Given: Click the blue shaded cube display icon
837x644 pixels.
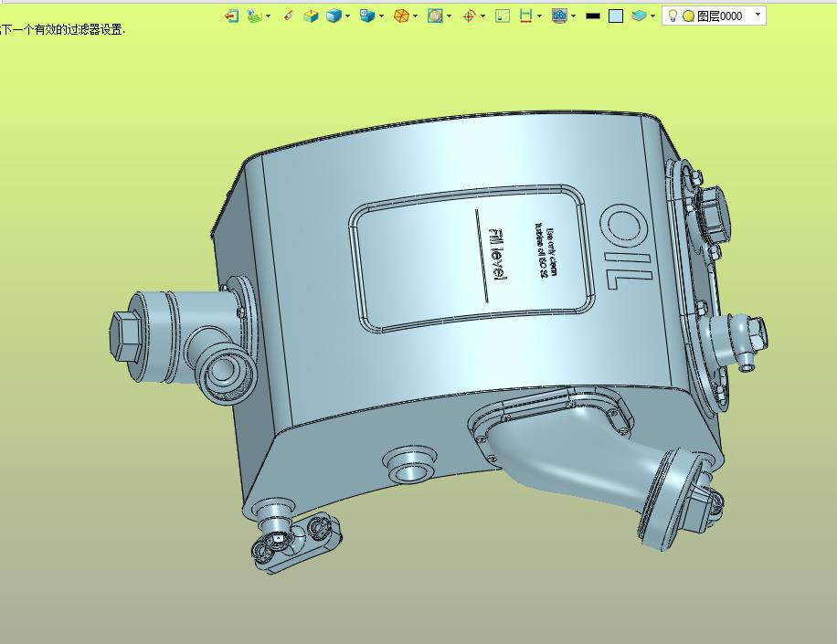Looking at the screenshot, I should [x=334, y=16].
